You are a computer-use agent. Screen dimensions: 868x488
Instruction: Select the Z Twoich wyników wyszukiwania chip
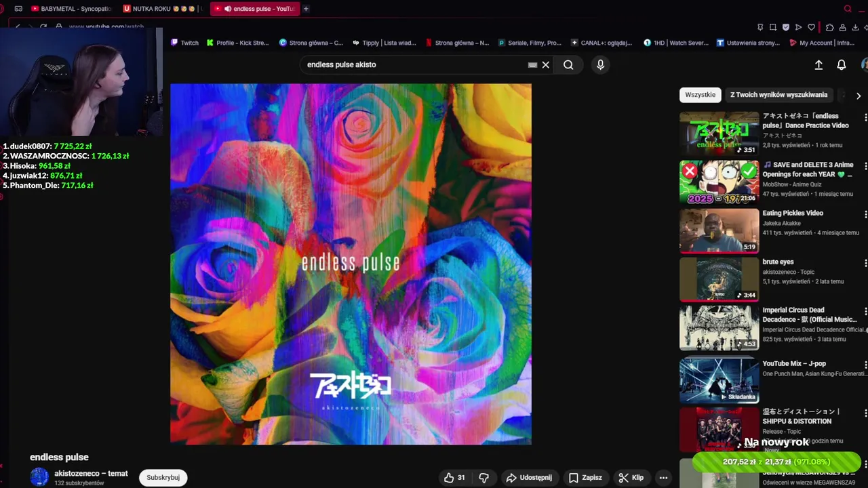(778, 95)
